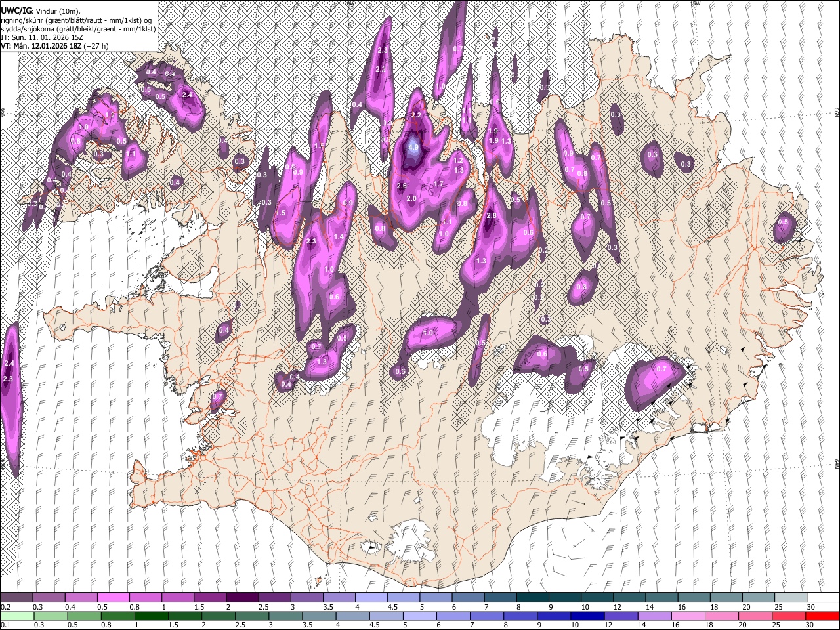Click the bright pink 0.5–0.8 swatch in the upper legend

pyautogui.click(x=113, y=597)
